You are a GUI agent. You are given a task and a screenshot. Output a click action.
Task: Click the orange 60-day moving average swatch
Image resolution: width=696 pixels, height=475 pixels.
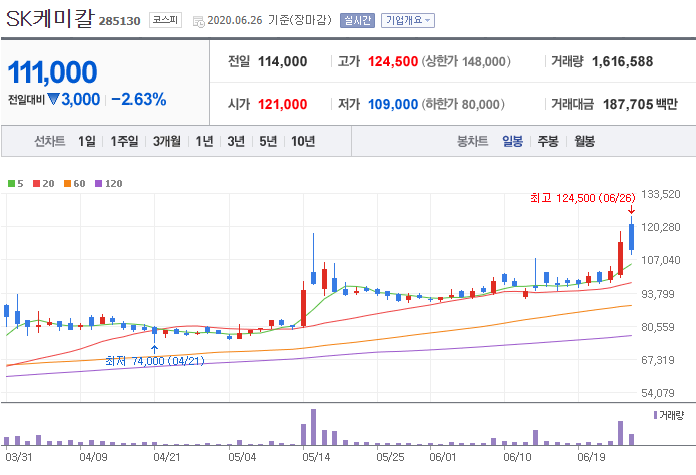pos(67,183)
